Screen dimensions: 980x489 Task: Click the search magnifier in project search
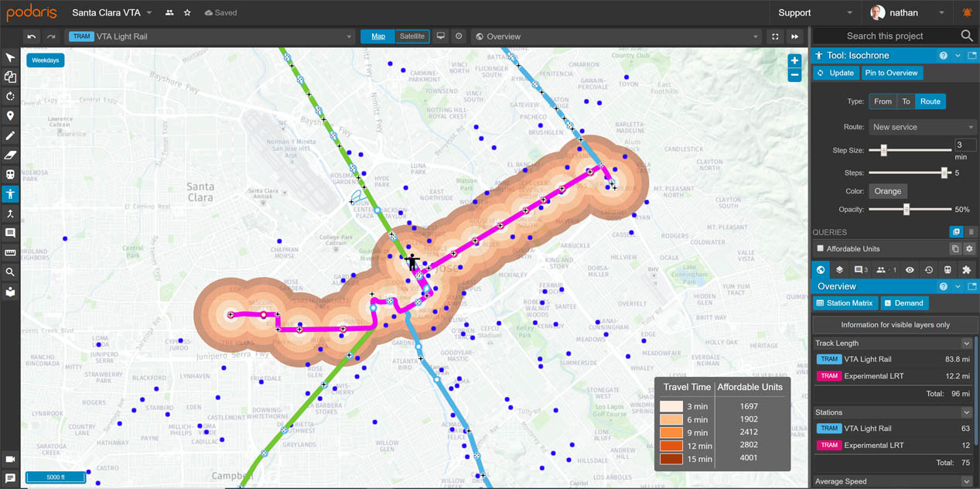tap(967, 36)
